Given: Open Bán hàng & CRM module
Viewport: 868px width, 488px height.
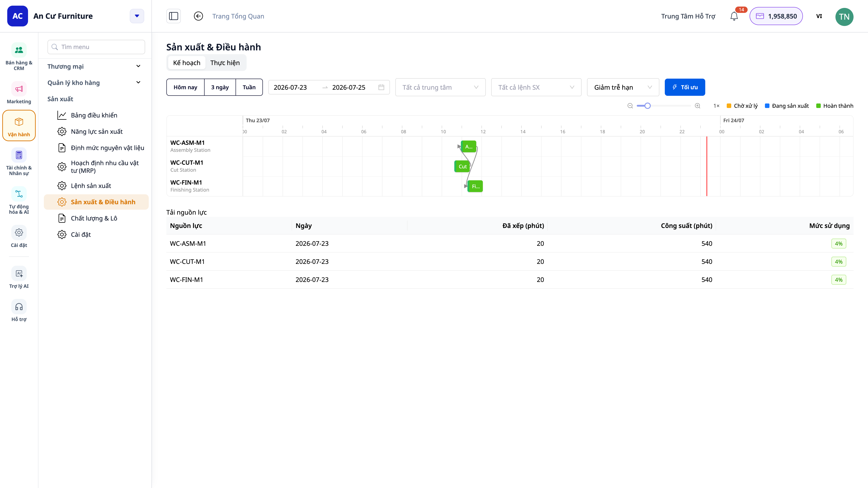Looking at the screenshot, I should pyautogui.click(x=19, y=56).
